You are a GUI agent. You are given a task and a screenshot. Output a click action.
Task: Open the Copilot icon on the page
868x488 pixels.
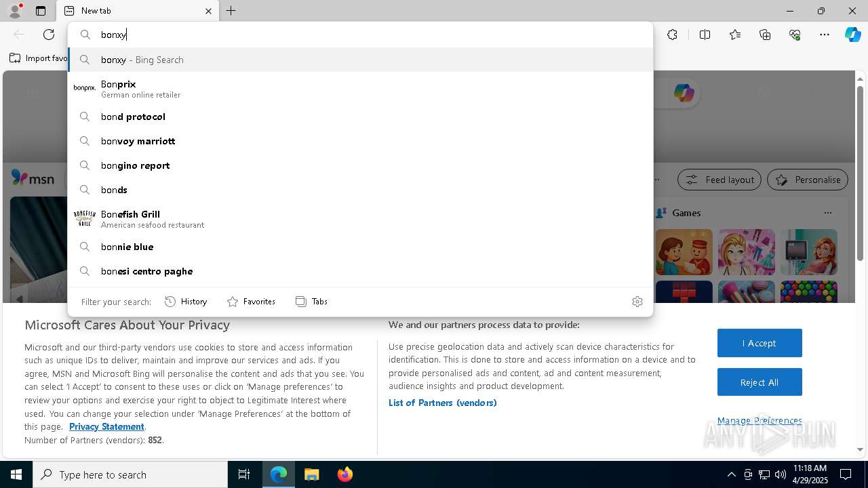[x=684, y=93]
